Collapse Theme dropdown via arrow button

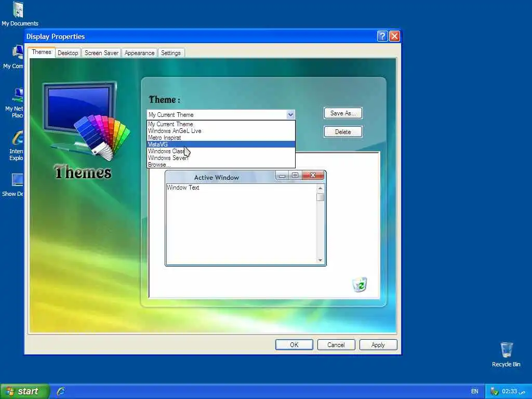pos(290,115)
